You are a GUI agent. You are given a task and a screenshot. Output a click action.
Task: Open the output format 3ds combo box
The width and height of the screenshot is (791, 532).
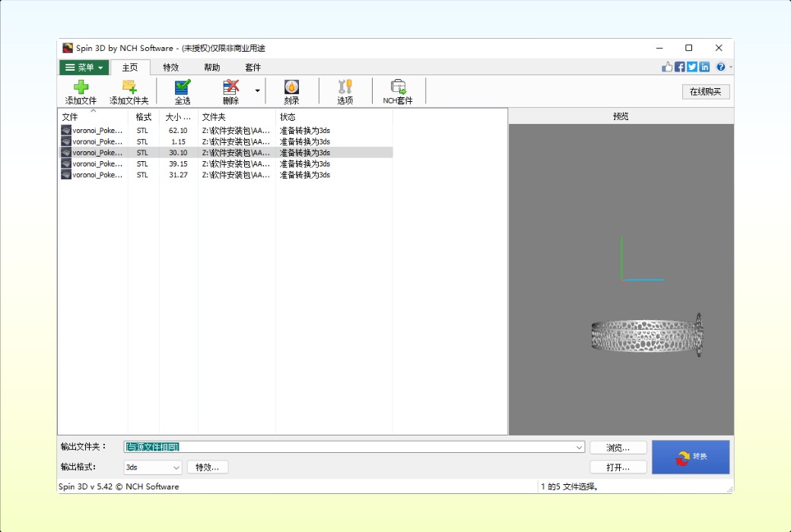coord(153,467)
